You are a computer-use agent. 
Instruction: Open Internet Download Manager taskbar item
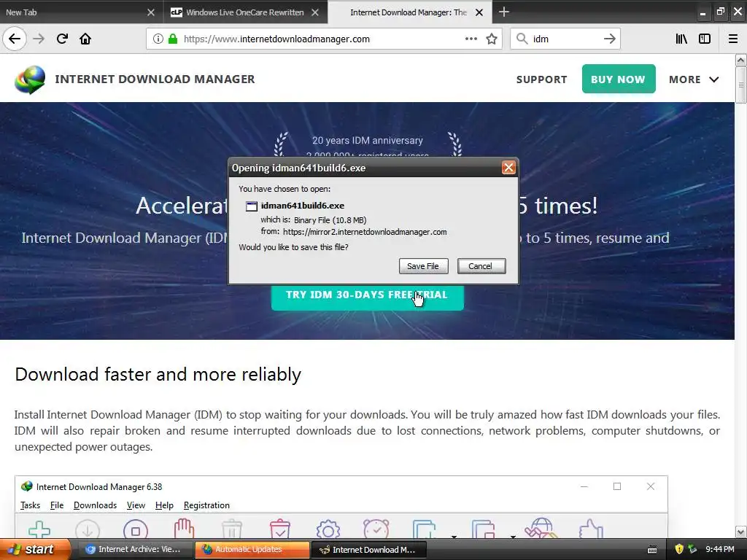(x=368, y=550)
